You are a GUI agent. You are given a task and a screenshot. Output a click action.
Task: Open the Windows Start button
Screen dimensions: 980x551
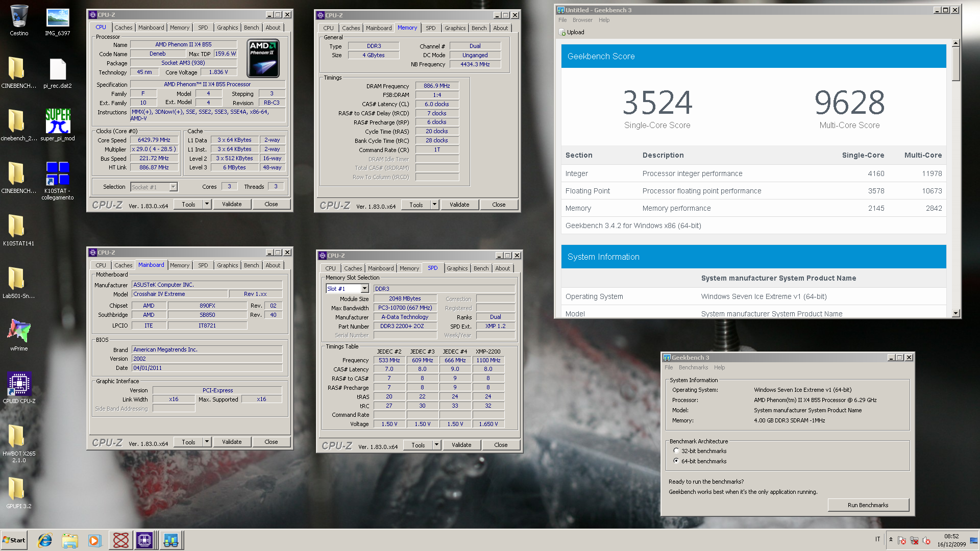(14, 540)
